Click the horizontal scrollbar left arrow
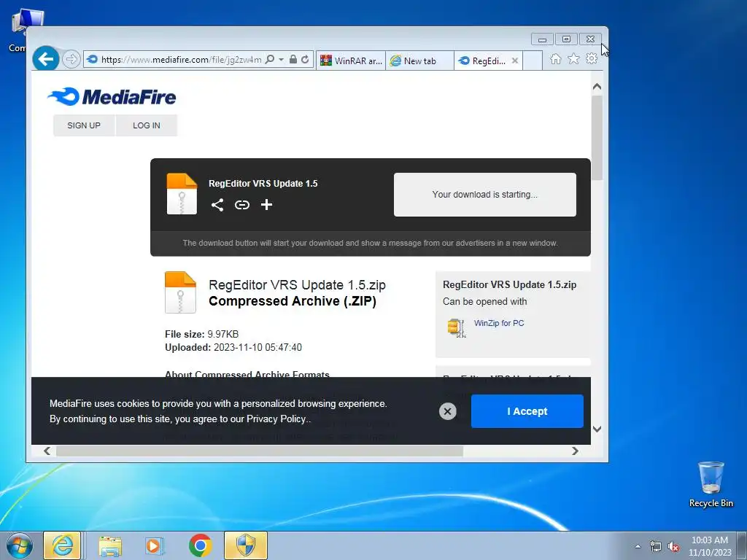 [x=47, y=451]
